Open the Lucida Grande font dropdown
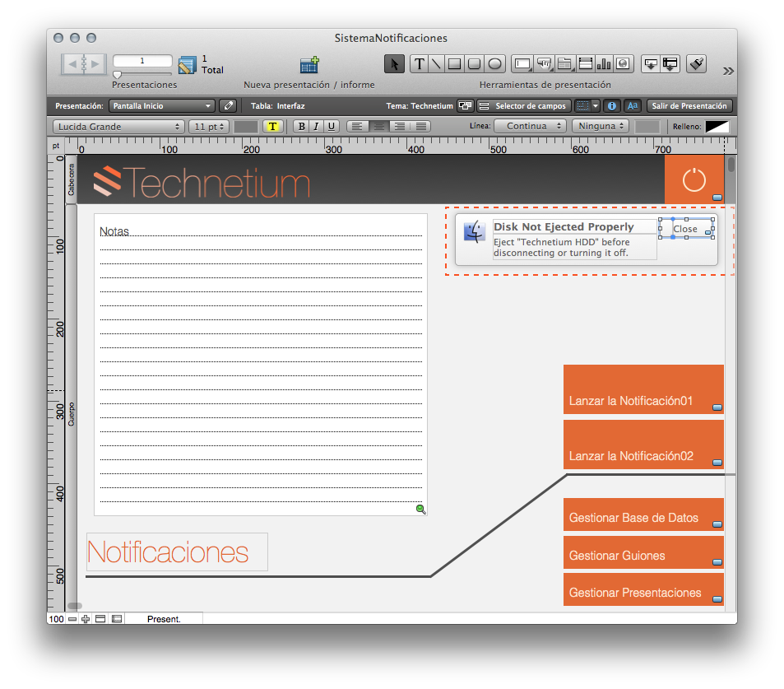Screen dimensions: 784x689 point(118,127)
